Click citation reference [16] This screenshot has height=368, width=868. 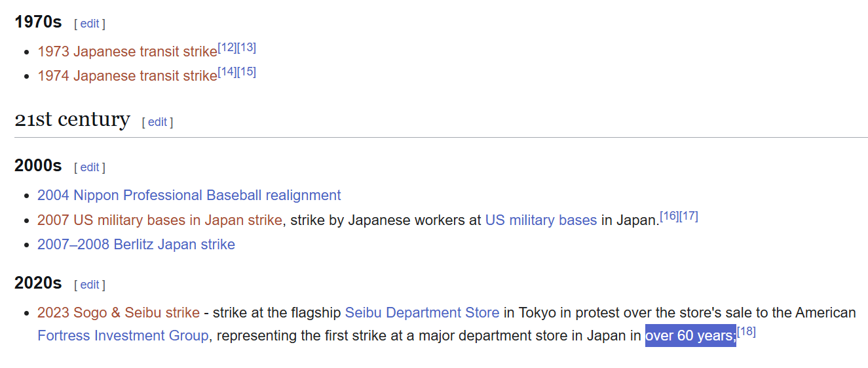(669, 216)
